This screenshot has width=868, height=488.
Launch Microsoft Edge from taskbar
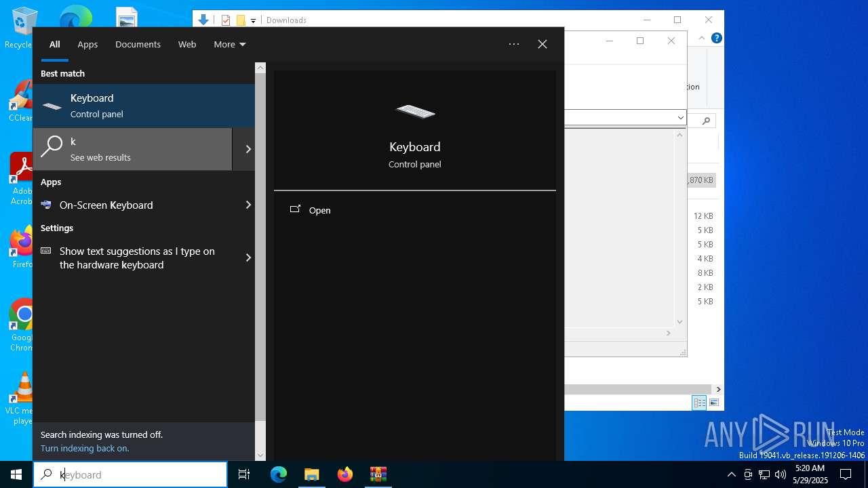tap(279, 474)
